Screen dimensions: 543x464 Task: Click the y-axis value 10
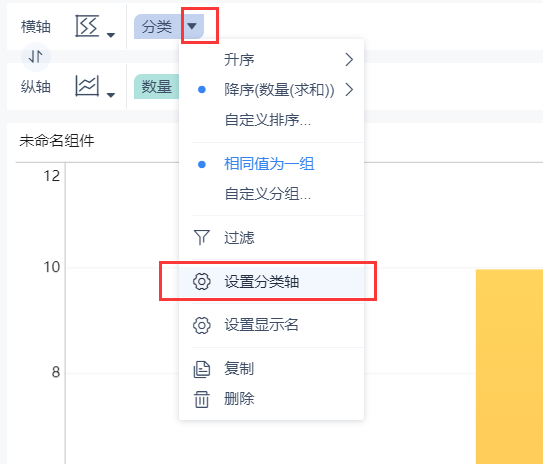coord(52,267)
